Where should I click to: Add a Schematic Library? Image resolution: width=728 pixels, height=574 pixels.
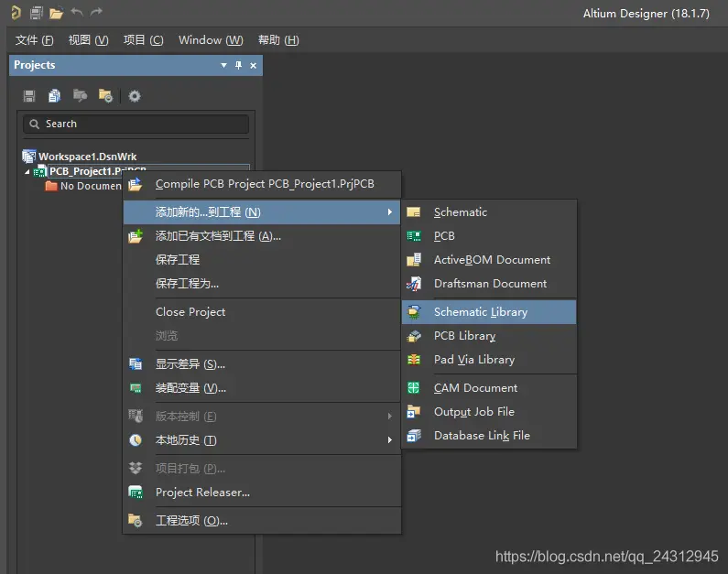[x=489, y=312]
